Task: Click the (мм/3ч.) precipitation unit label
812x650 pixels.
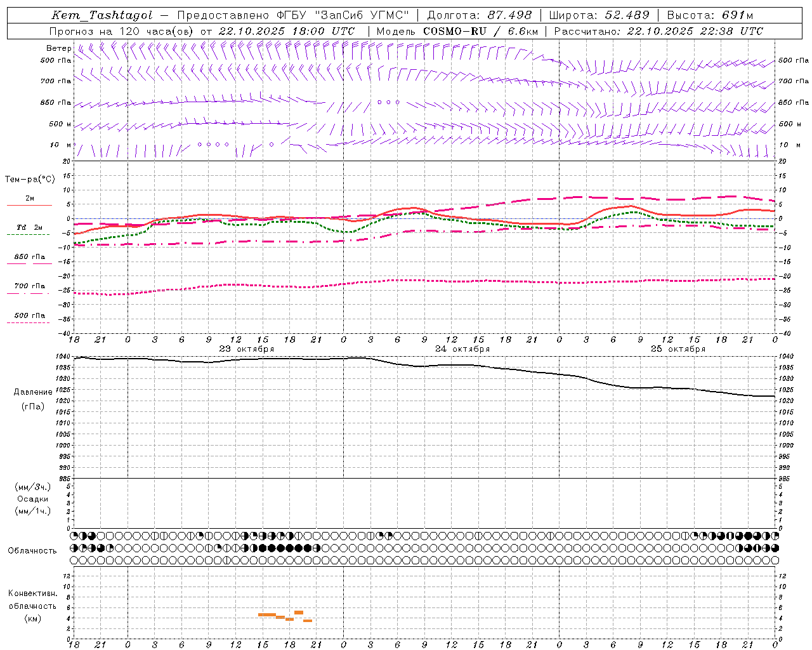Action: (x=33, y=487)
